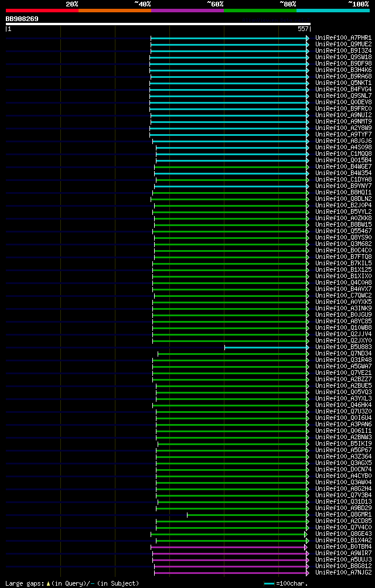Select label UniRef100_Q8DLN2
This screenshot has height=588, width=375.
tap(343, 199)
